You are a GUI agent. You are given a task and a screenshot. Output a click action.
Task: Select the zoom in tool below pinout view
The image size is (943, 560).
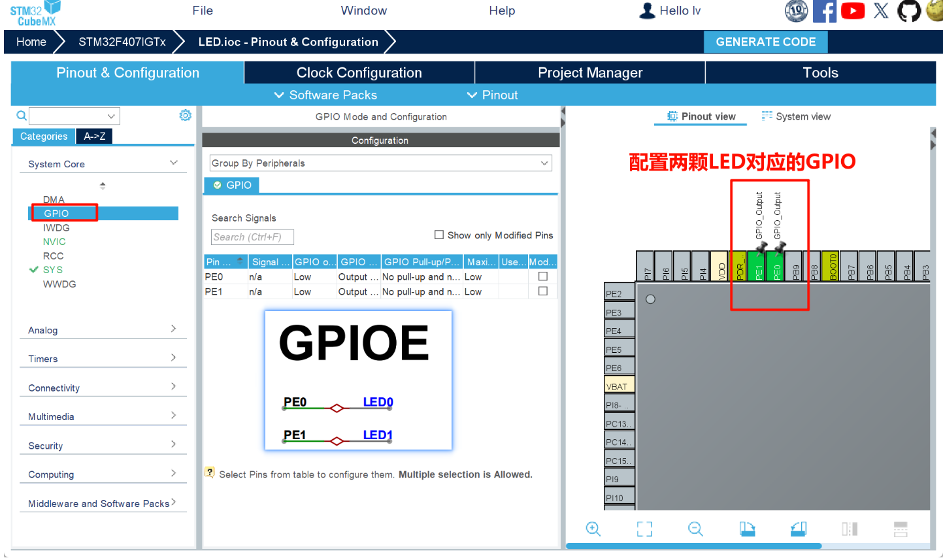coord(593,529)
